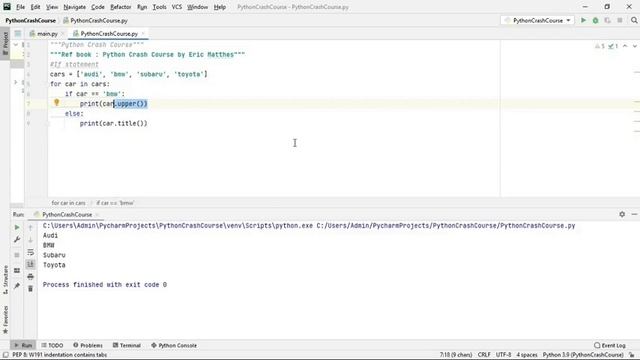
Task: Open the Tools menu
Action: (159, 7)
